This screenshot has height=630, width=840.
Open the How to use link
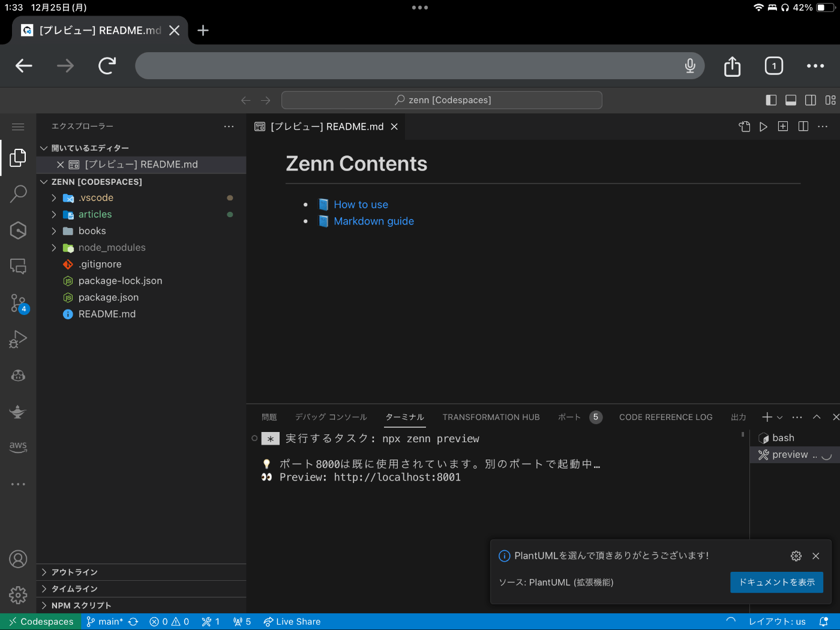click(361, 205)
